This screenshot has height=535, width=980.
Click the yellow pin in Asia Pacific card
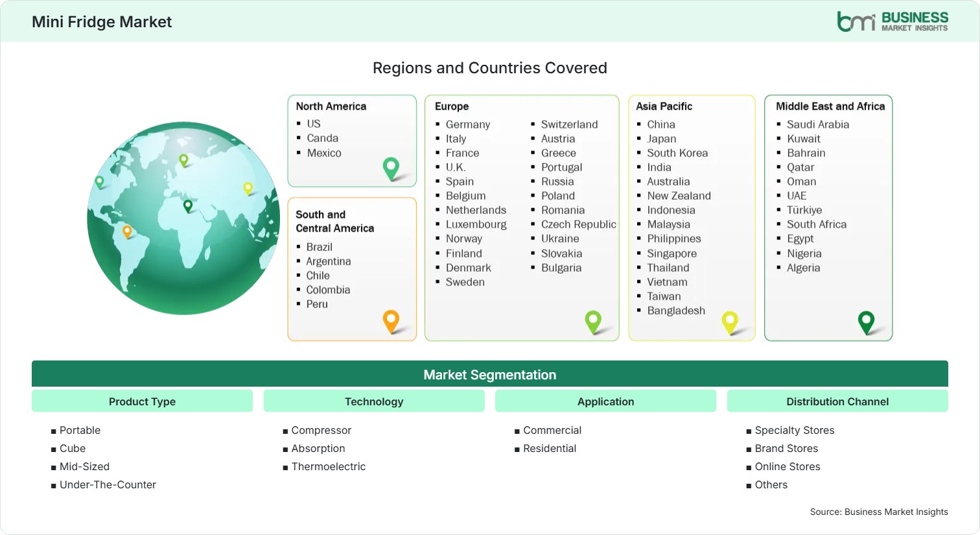pos(730,323)
